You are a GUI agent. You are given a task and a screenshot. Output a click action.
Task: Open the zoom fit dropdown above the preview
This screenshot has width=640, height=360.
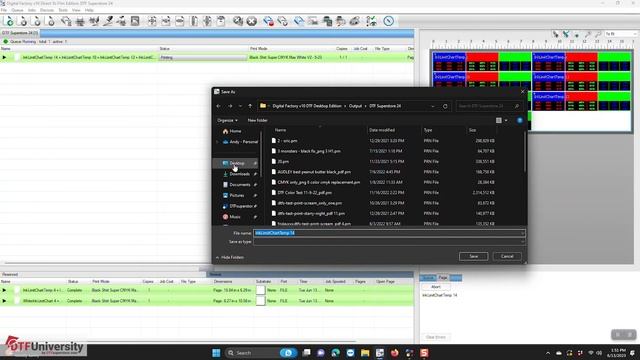point(620,34)
